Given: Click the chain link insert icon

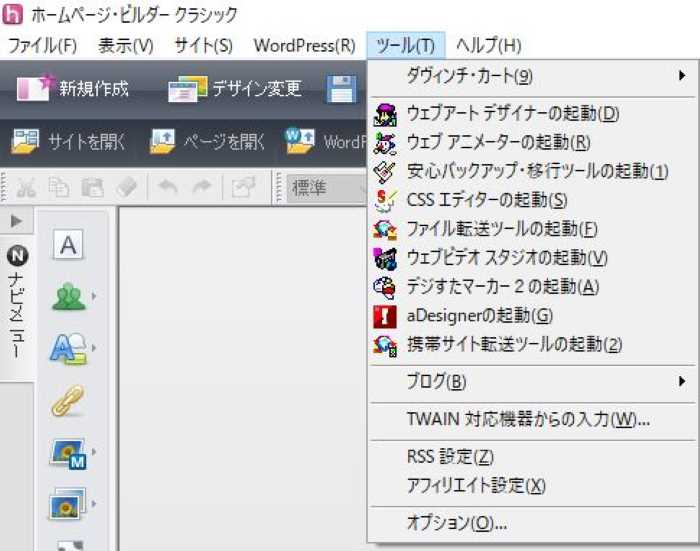Looking at the screenshot, I should click(68, 400).
